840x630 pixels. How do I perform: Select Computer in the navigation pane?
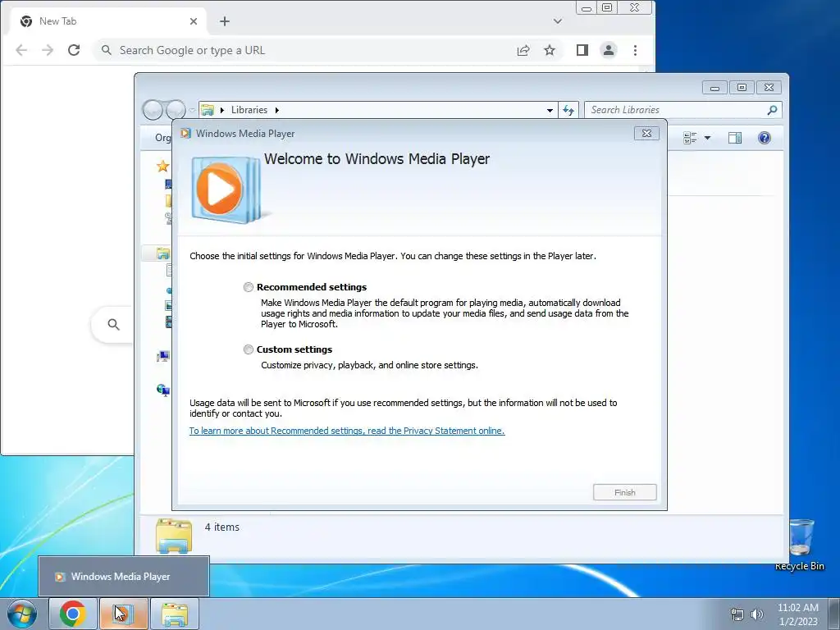point(163,356)
